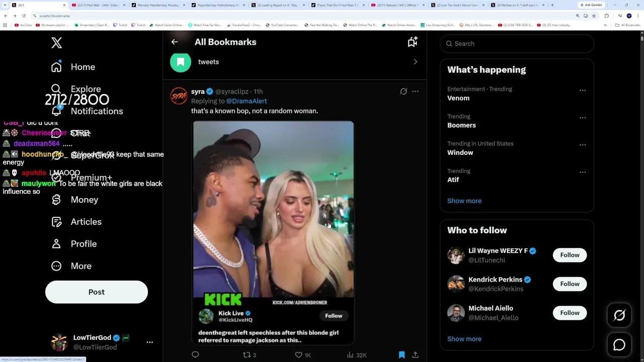Open the Explore page

coord(76,89)
